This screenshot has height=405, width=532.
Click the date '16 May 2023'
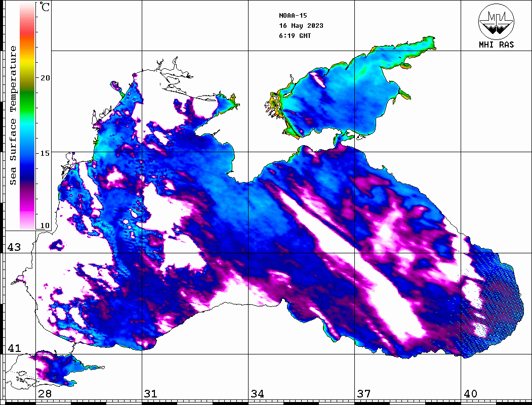[301, 26]
